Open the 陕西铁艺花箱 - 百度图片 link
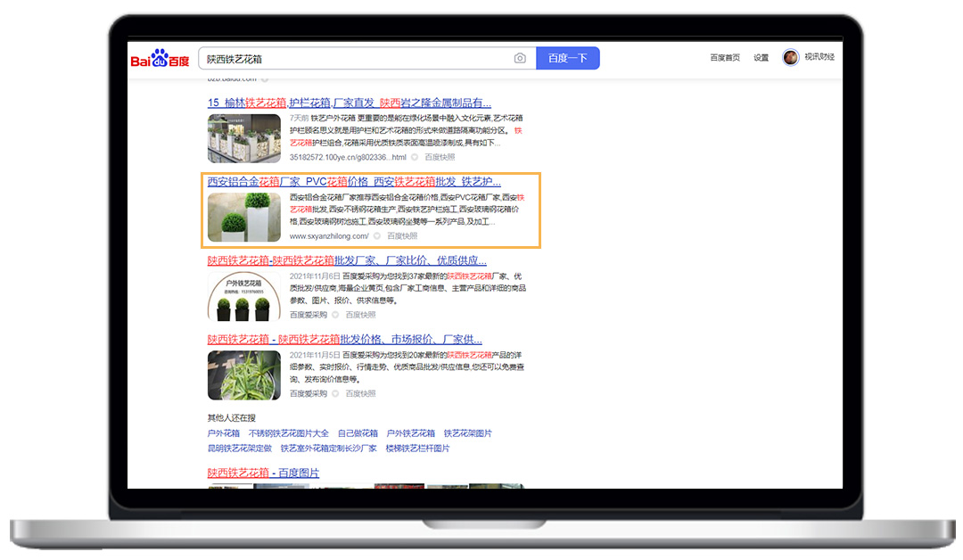Image resolution: width=963 pixels, height=560 pixels. pos(263,473)
